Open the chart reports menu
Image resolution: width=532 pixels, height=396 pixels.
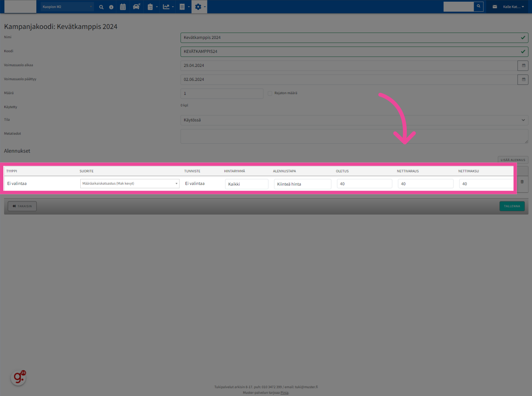(168, 7)
